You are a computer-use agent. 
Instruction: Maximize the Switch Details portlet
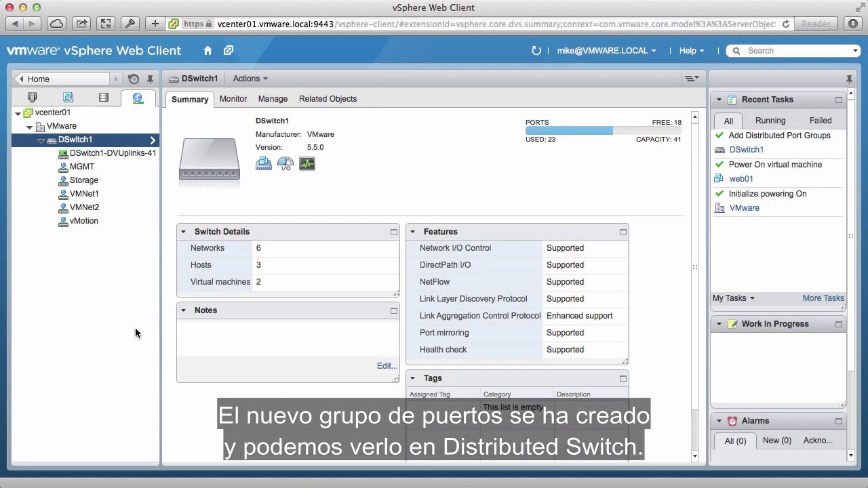click(x=394, y=232)
